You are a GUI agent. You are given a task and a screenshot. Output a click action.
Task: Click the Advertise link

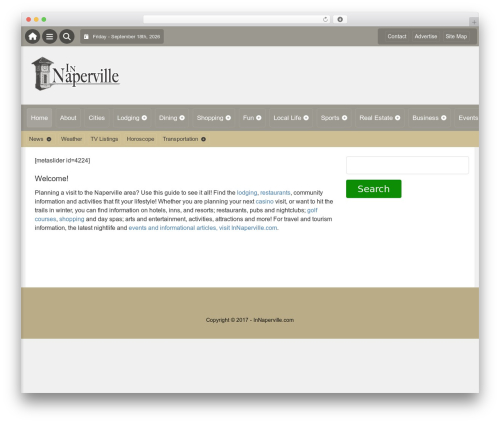tap(426, 36)
